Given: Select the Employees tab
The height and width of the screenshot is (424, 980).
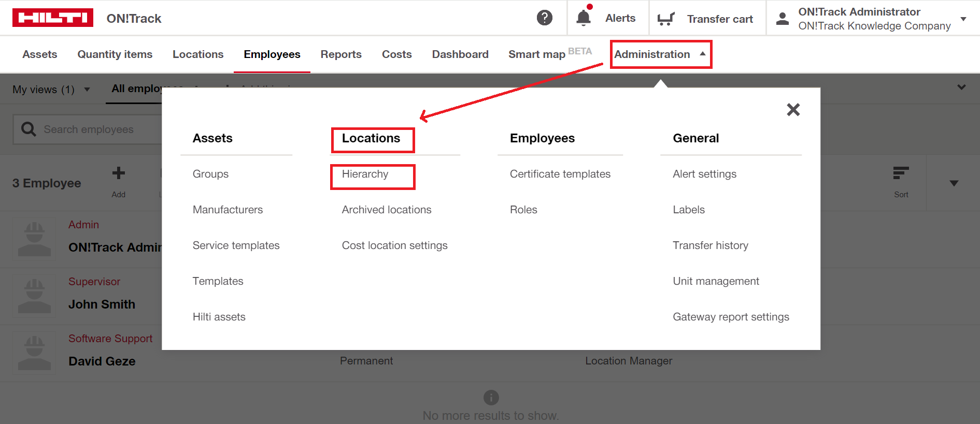Looking at the screenshot, I should (x=272, y=54).
